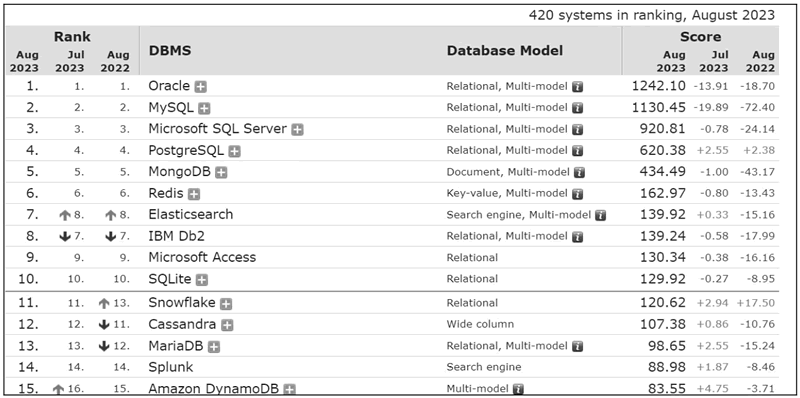Expand details with MySQL plus icon
Screen dimensions: 800x398
pos(205,109)
